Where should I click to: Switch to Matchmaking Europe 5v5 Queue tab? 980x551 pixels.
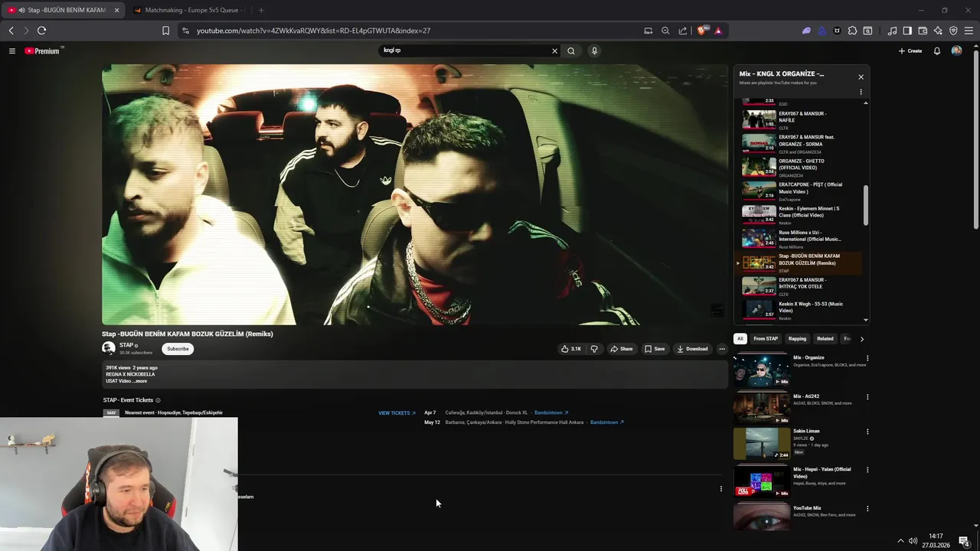click(188, 10)
